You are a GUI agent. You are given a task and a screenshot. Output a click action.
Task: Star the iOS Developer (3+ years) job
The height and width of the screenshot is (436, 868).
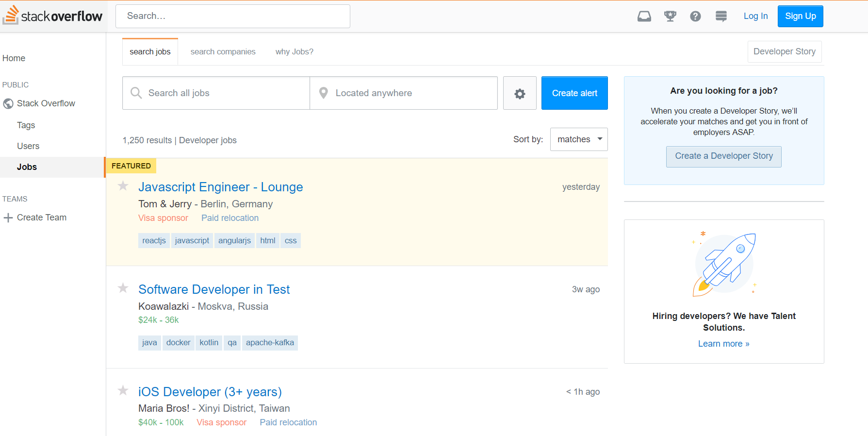(123, 390)
